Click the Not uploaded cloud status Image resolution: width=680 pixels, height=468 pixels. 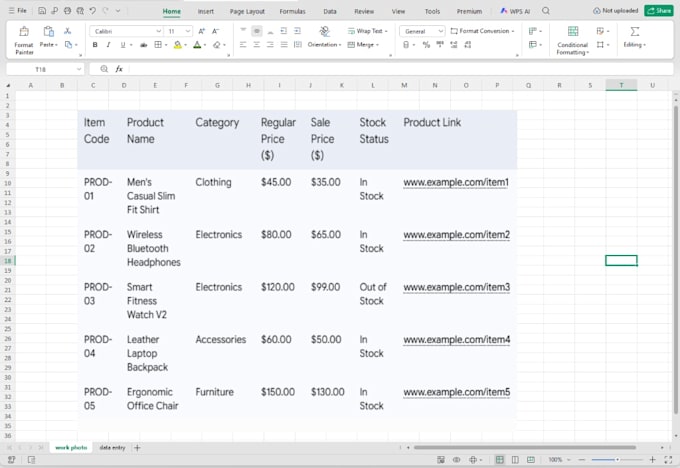pyautogui.click(x=615, y=11)
